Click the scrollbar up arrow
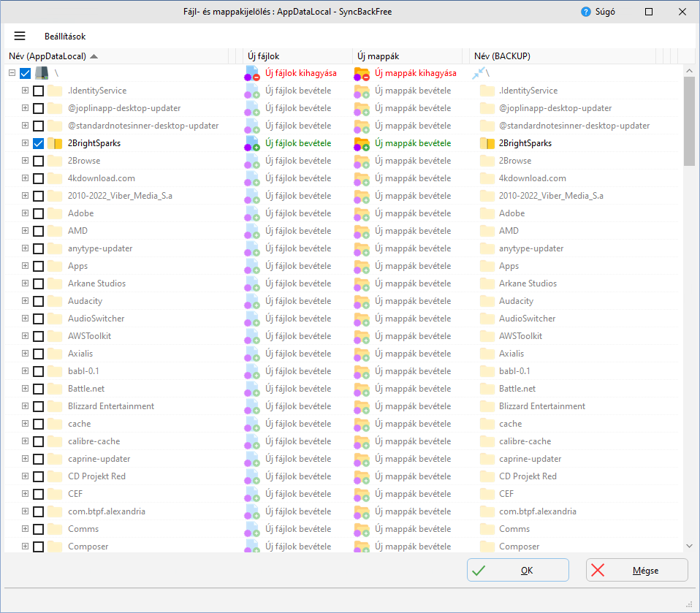The width and height of the screenshot is (700, 613). click(x=689, y=71)
